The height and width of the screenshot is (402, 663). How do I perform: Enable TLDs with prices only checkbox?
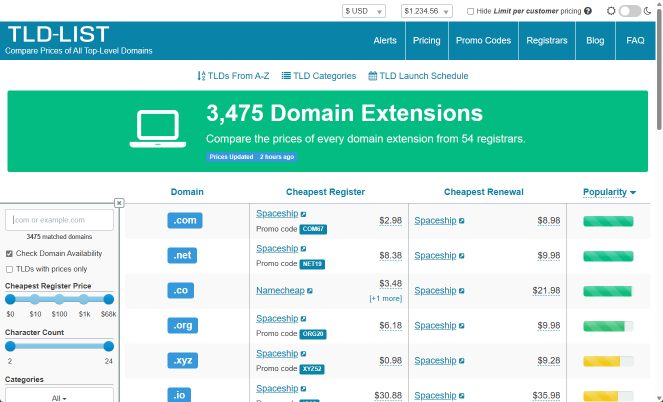[x=9, y=269]
